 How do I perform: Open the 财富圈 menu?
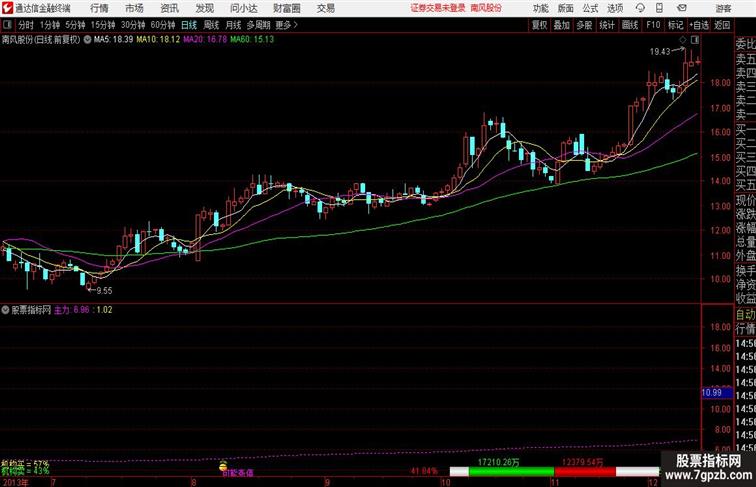click(287, 8)
